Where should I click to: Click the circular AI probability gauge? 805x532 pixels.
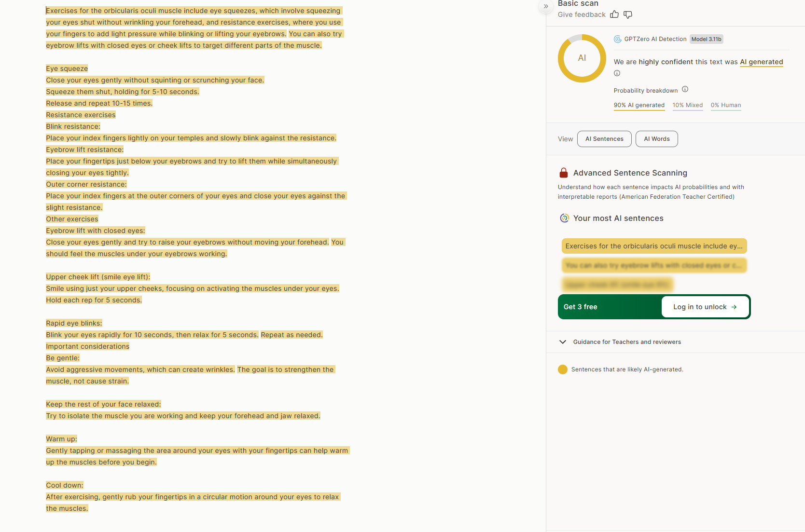[582, 58]
